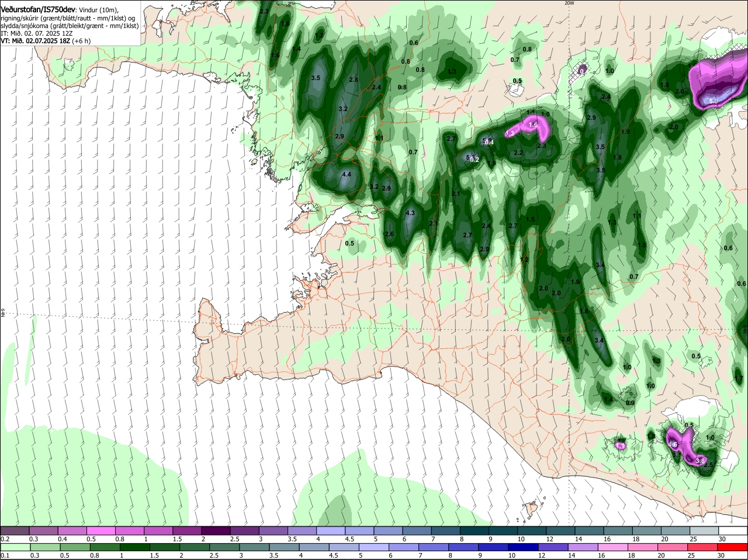The width and height of the screenshot is (748, 560).
Task: Click the '4.4' precipitation value on map
Action: pos(347,174)
